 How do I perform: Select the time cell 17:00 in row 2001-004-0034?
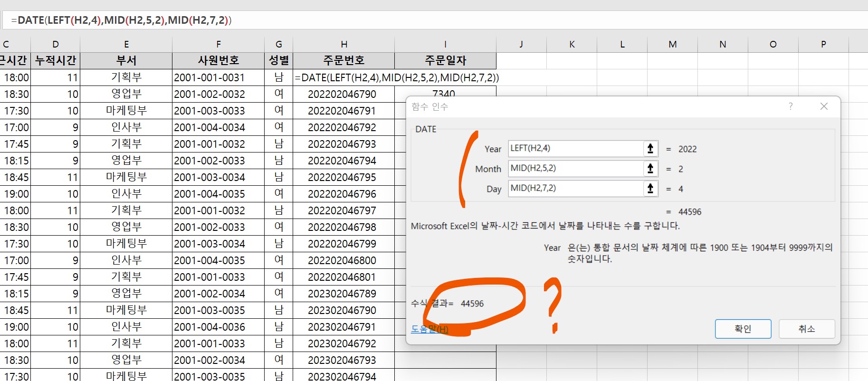[x=15, y=127]
